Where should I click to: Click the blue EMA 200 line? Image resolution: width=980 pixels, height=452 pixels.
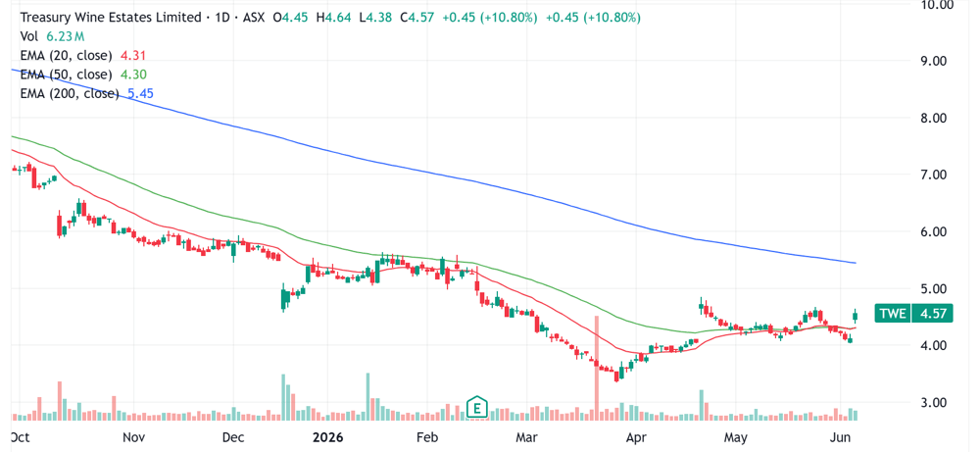(x=437, y=174)
